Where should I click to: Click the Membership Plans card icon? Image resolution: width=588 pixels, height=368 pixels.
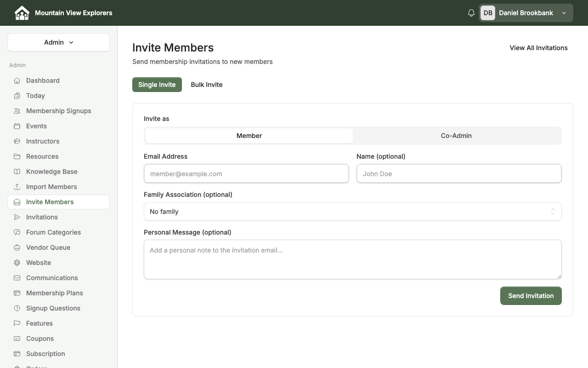pyautogui.click(x=17, y=293)
